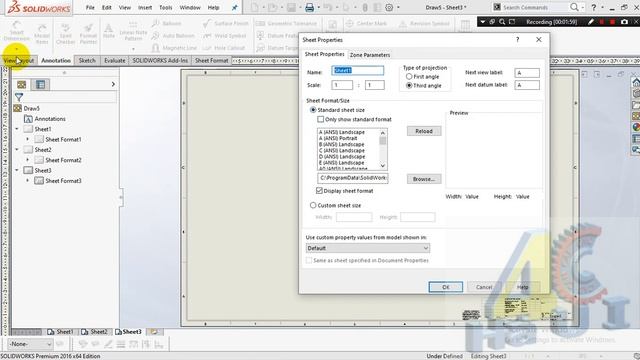Click the Add Sheet tab icon
The height and width of the screenshot is (360, 640).
click(x=155, y=332)
